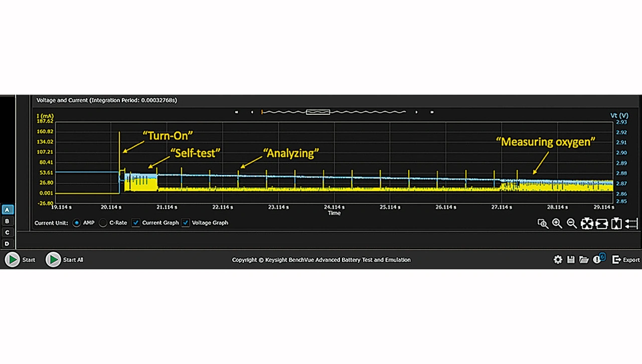Autoscale the graph horizontally

[601, 224]
